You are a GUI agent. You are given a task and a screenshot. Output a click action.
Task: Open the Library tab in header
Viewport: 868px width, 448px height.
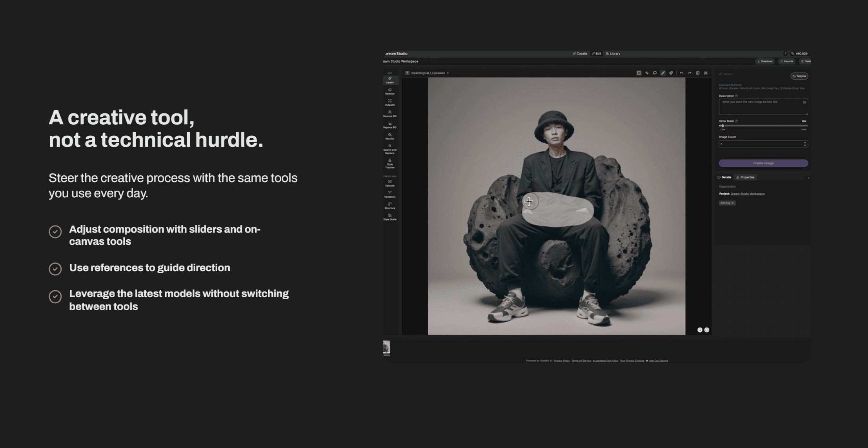coord(613,54)
